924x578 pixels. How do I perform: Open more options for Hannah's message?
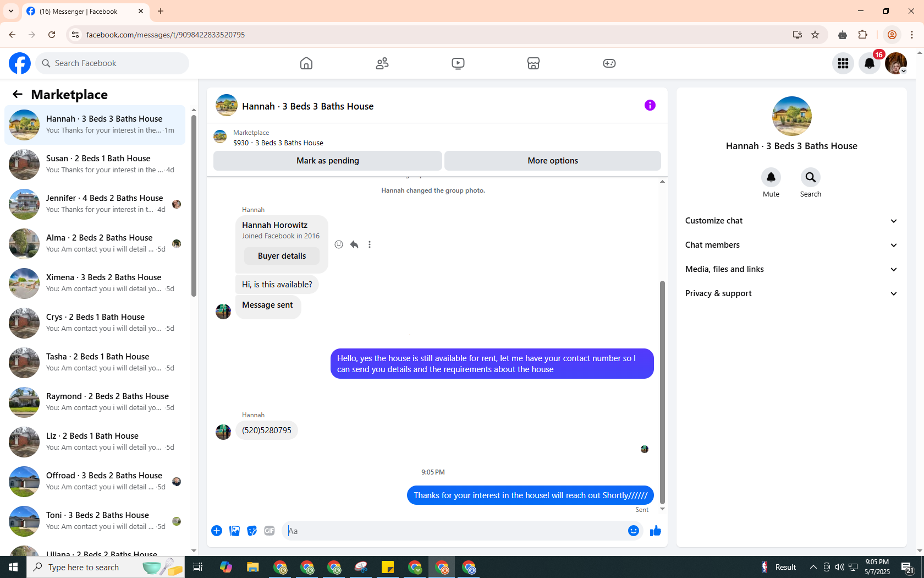pos(370,244)
